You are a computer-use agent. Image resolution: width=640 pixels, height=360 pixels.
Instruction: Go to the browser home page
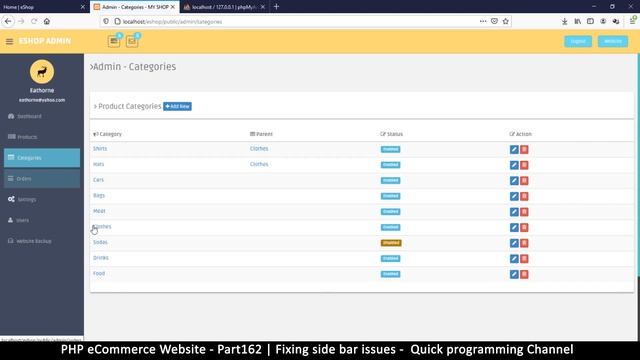click(47, 21)
